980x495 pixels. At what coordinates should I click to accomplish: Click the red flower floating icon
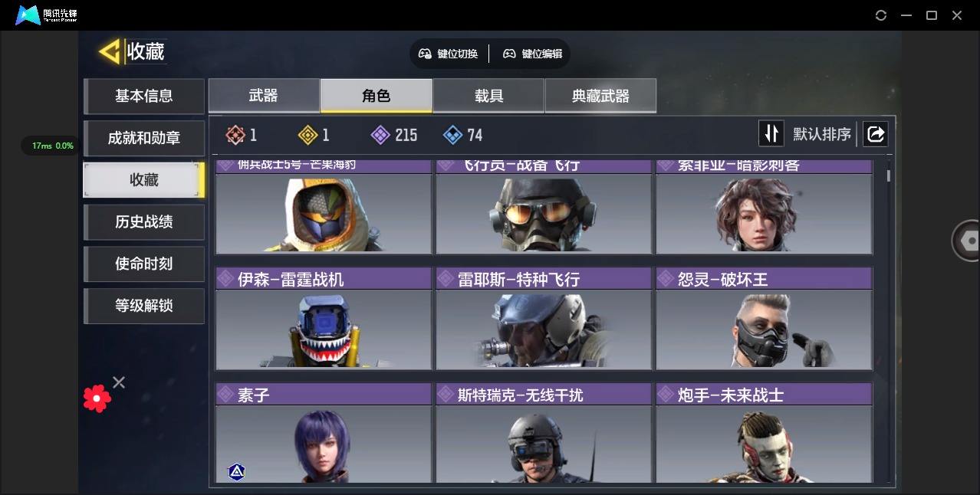tap(97, 398)
